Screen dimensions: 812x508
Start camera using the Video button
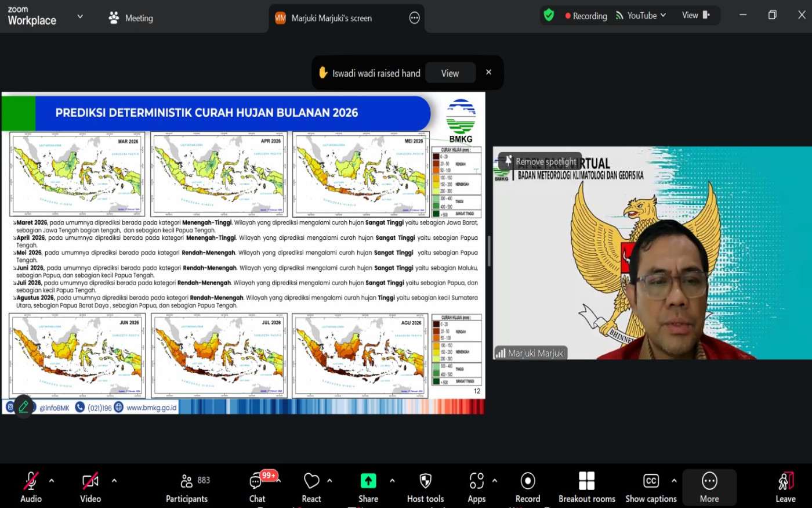coord(90,487)
